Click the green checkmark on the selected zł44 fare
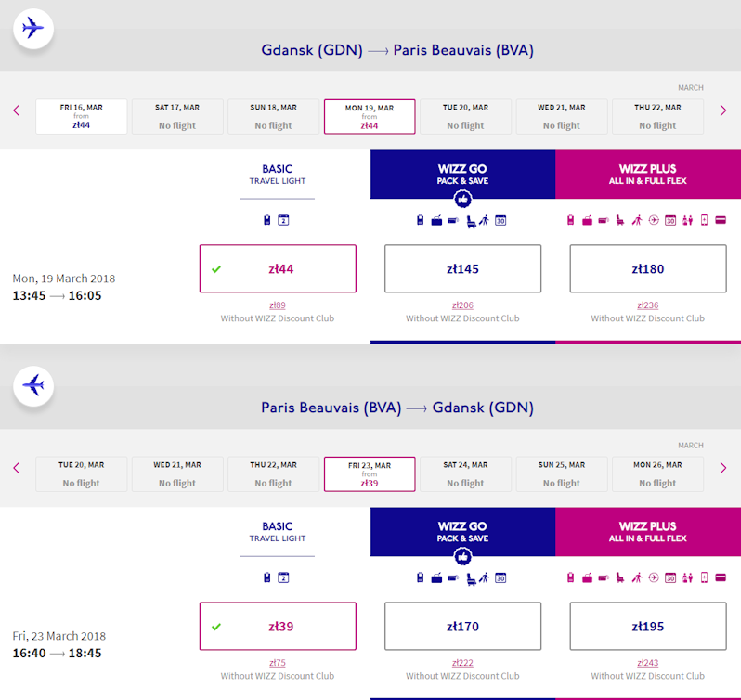 point(216,269)
